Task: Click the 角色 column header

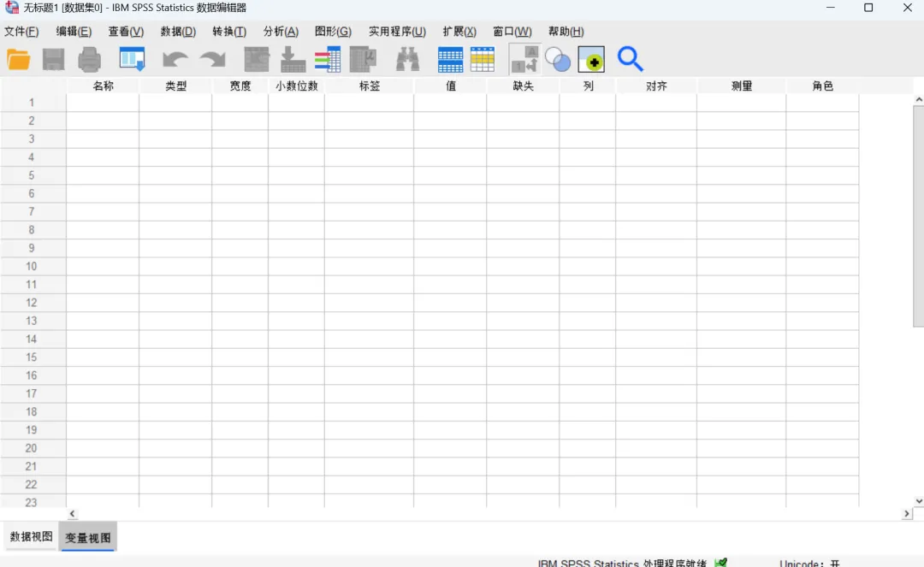Action: (823, 86)
